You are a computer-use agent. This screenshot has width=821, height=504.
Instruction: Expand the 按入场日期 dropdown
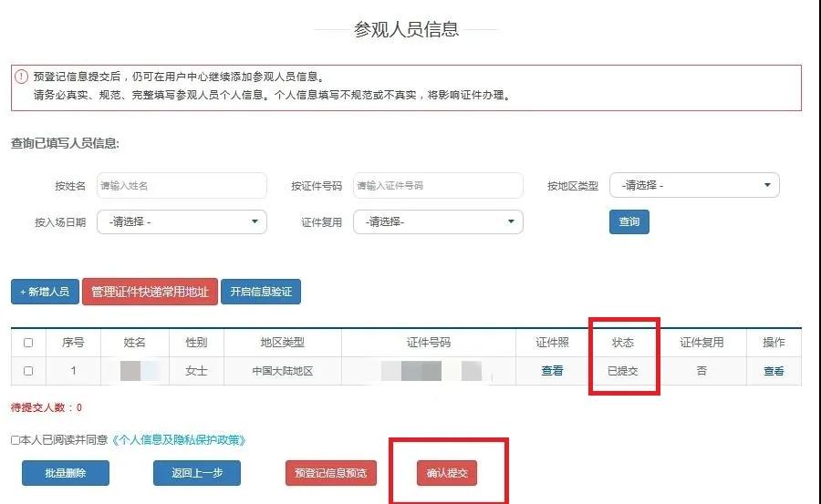click(x=182, y=221)
